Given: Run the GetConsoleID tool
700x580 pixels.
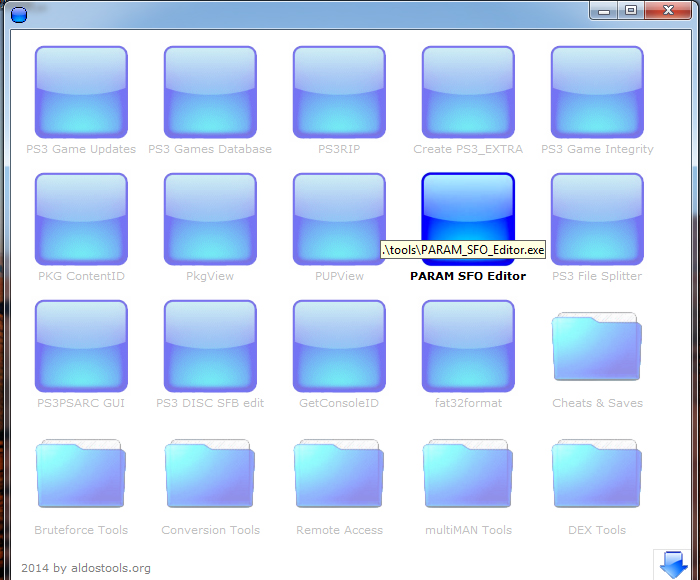Looking at the screenshot, I should click(339, 346).
